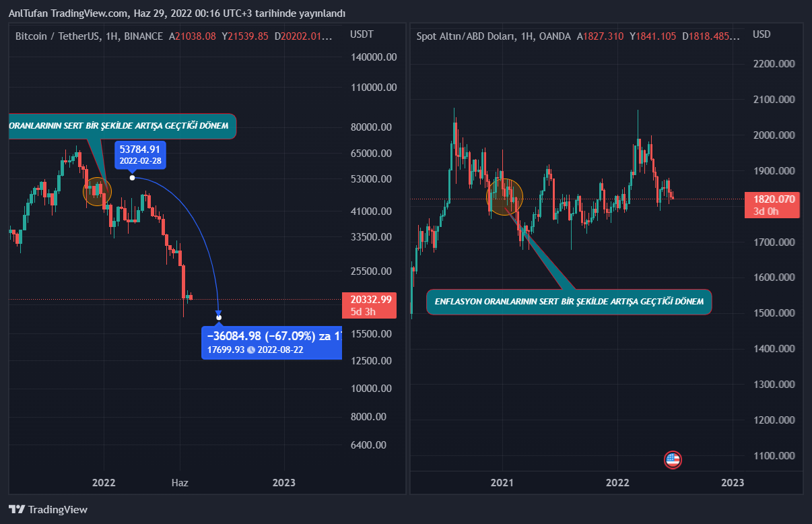Click the orange circle on the gold chart
This screenshot has height=524, width=812.
tap(504, 197)
